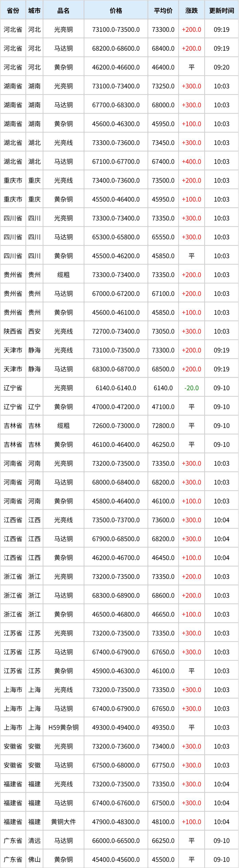Select the 46200.0-46600.0 price cell
239x868 pixels.
[x=116, y=67]
